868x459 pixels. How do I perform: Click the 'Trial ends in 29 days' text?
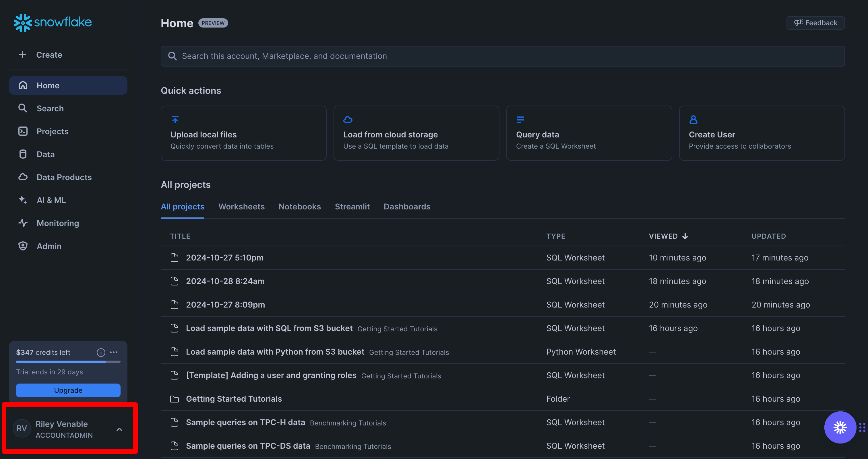(x=50, y=372)
